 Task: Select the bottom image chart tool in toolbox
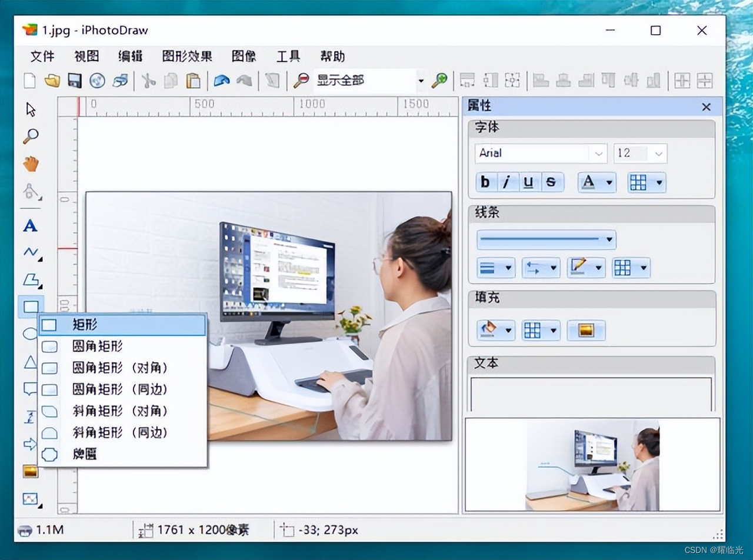point(31,499)
